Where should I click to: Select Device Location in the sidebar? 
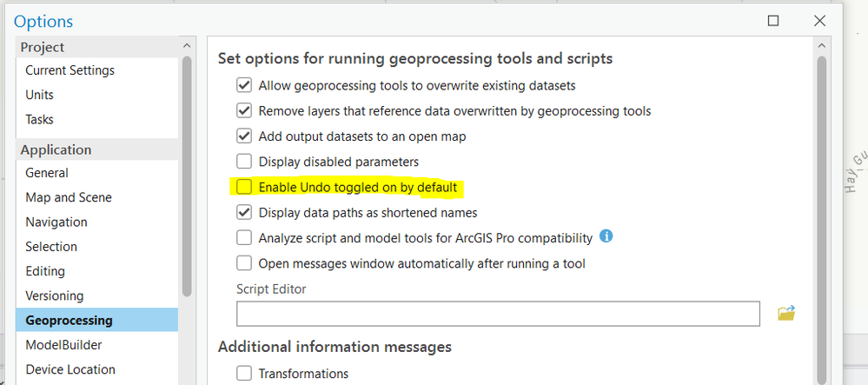[70, 369]
